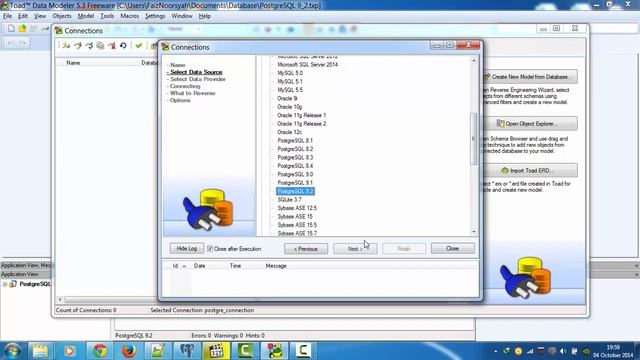Viewport: 640px width, 360px height.
Task: Click the New Model icon in main toolbar
Action: pyautogui.click(x=11, y=29)
